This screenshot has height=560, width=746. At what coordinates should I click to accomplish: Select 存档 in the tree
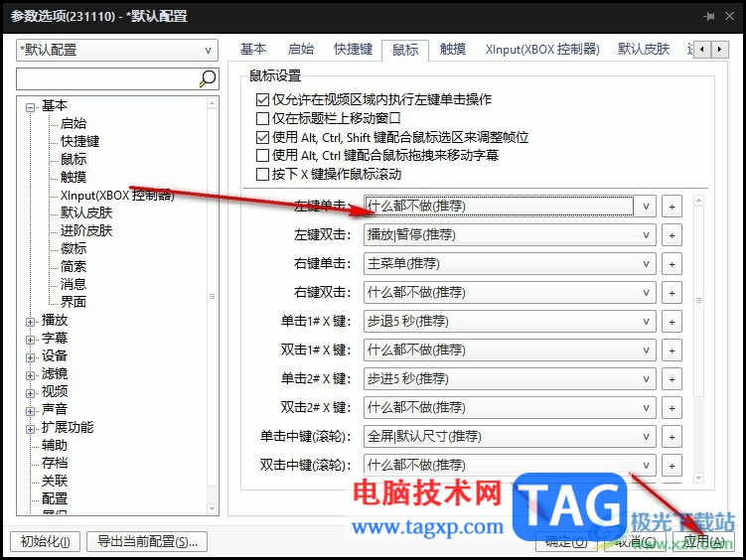tap(55, 463)
